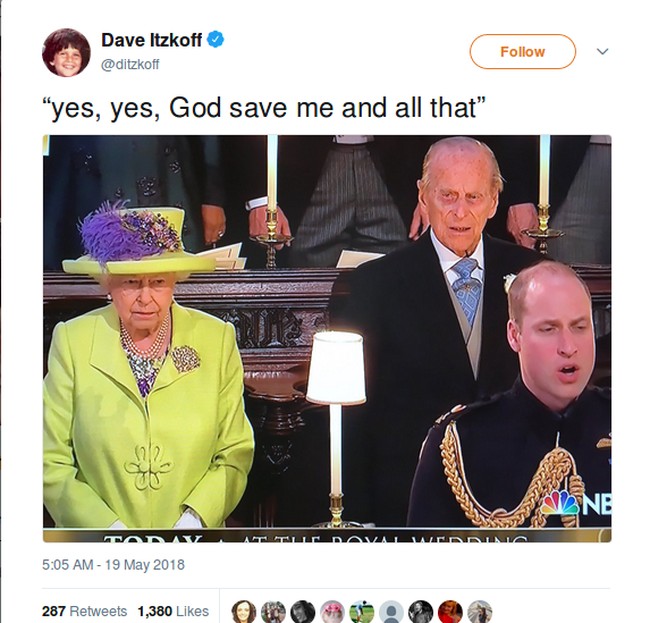Open the third black-and-white liker avatar
The image size is (650, 623).
(303, 611)
